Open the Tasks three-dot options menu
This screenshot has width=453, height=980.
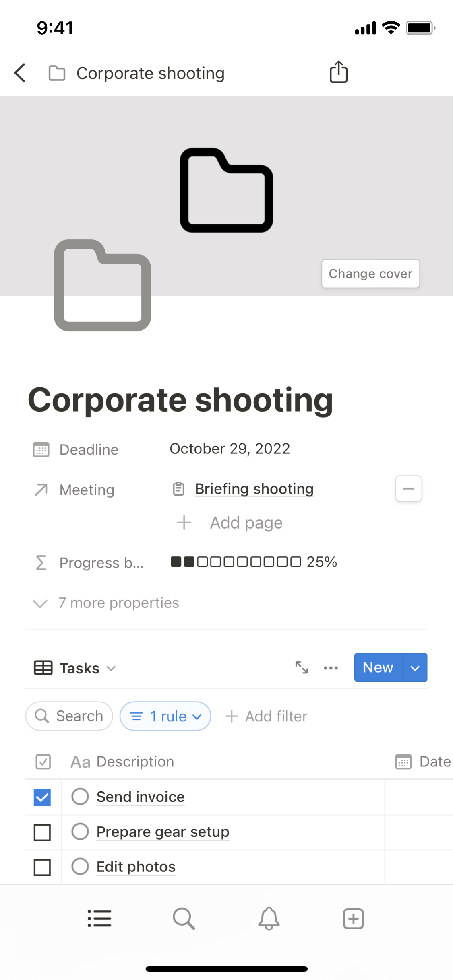(331, 668)
